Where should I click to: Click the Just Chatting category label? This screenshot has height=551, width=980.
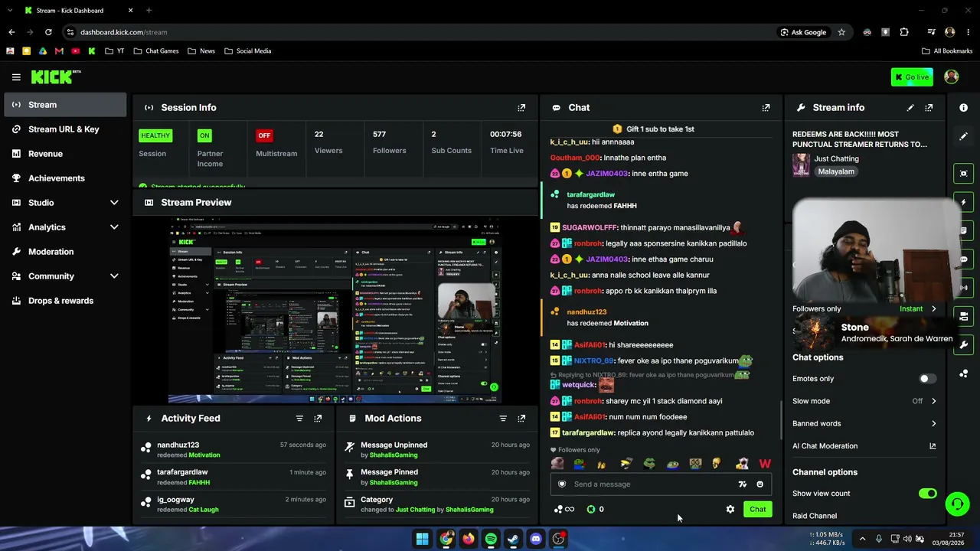(836, 159)
